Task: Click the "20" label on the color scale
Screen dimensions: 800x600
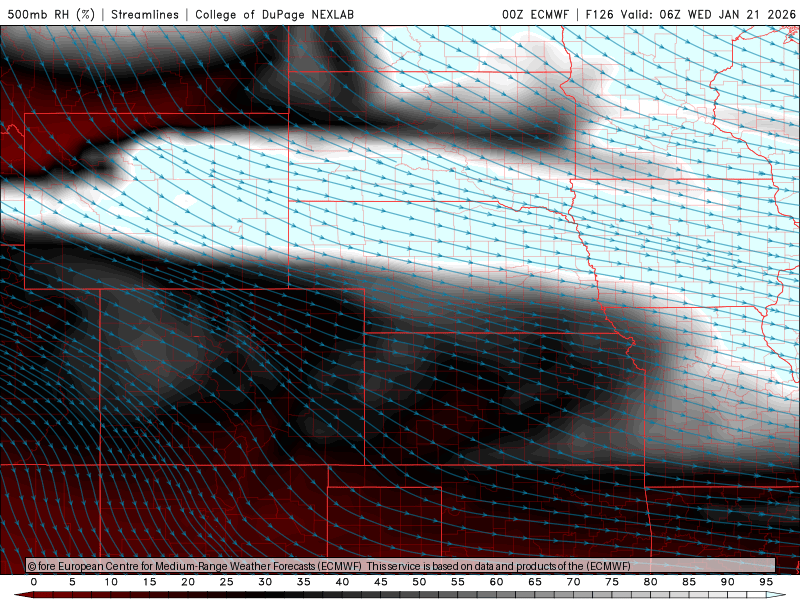Action: click(x=188, y=582)
